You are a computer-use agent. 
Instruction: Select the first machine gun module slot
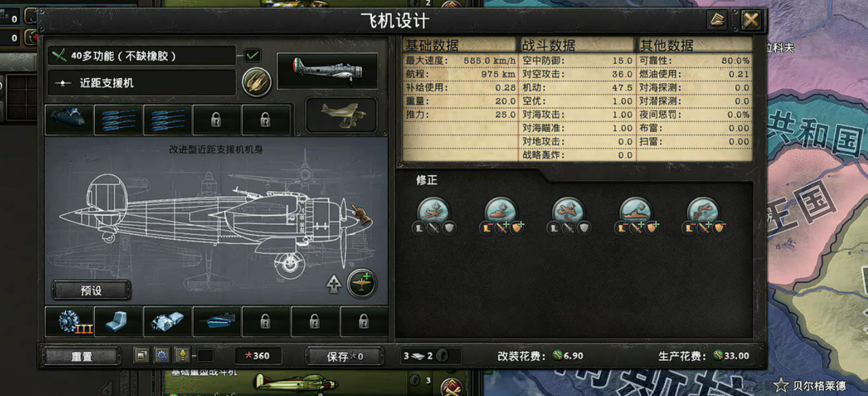(119, 119)
